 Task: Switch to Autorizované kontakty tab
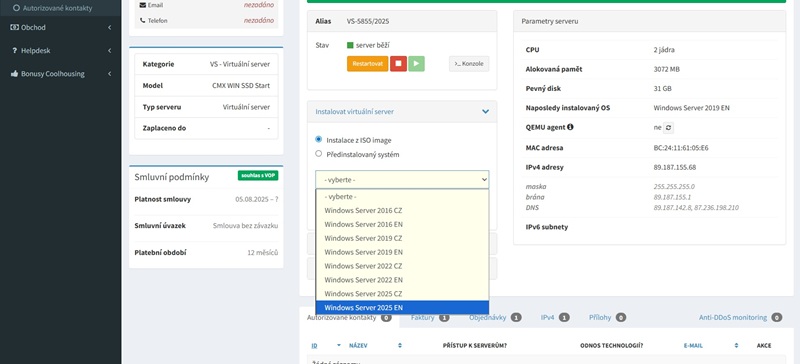point(349,318)
